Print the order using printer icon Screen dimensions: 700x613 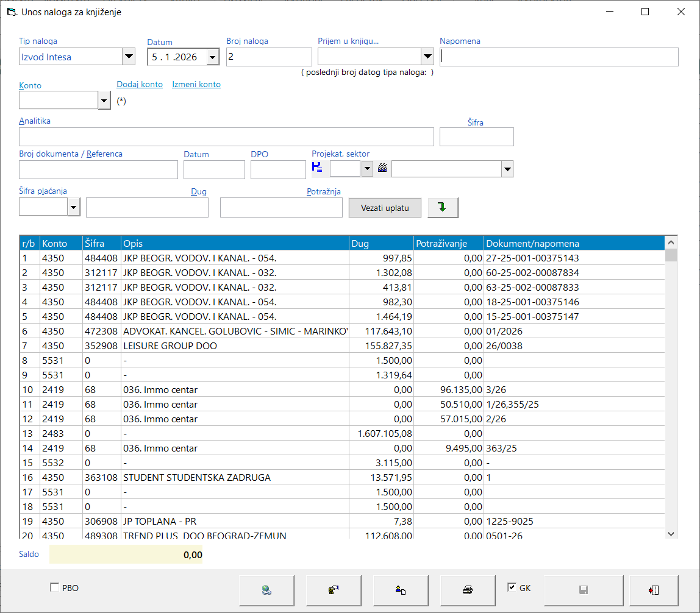(x=468, y=590)
